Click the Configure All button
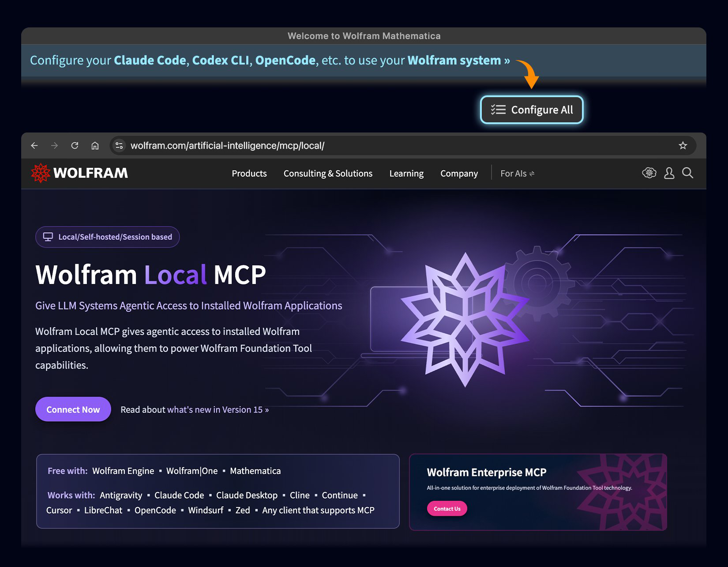The height and width of the screenshot is (567, 728). tap(532, 110)
